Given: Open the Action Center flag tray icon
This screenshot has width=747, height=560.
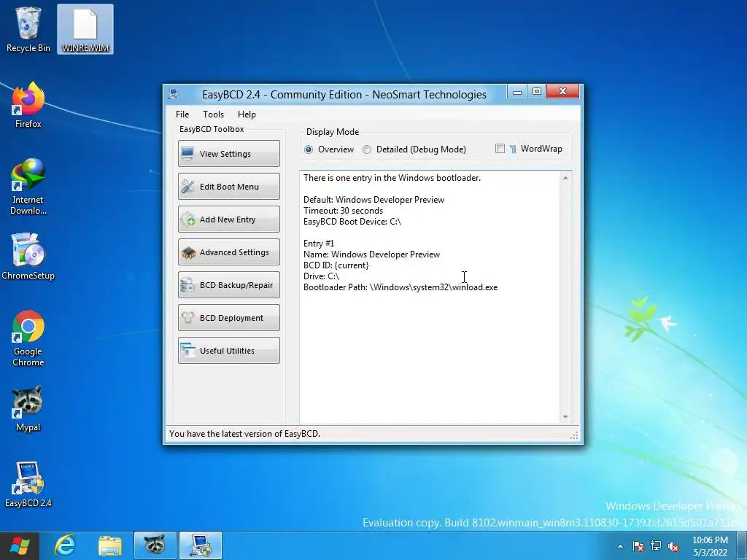Looking at the screenshot, I should click(638, 546).
